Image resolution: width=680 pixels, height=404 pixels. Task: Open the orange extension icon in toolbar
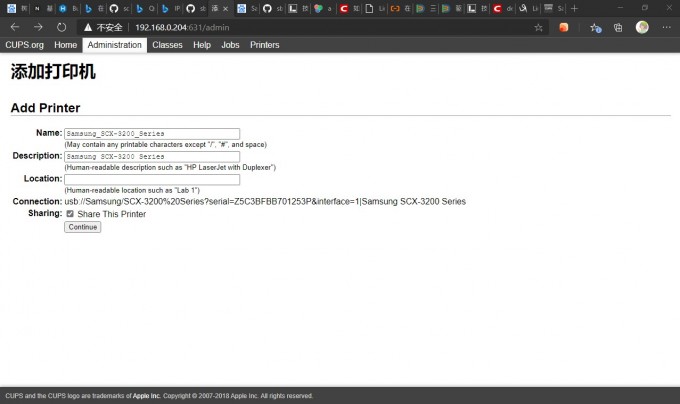point(563,27)
